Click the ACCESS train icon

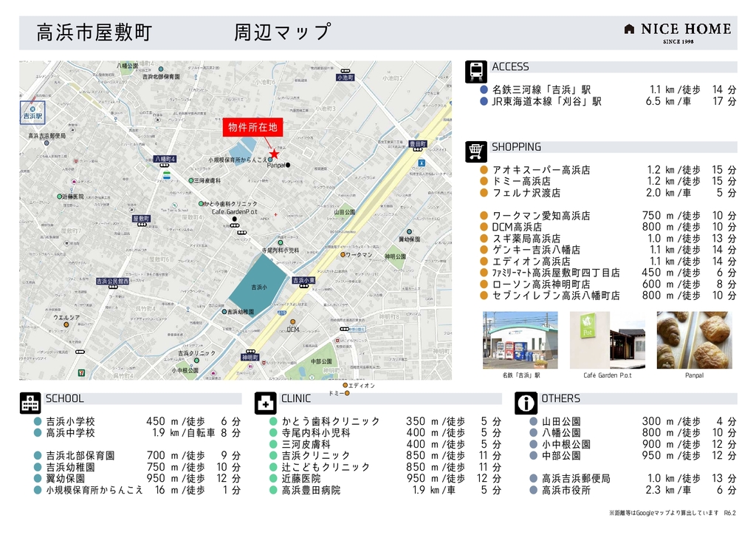coord(475,72)
